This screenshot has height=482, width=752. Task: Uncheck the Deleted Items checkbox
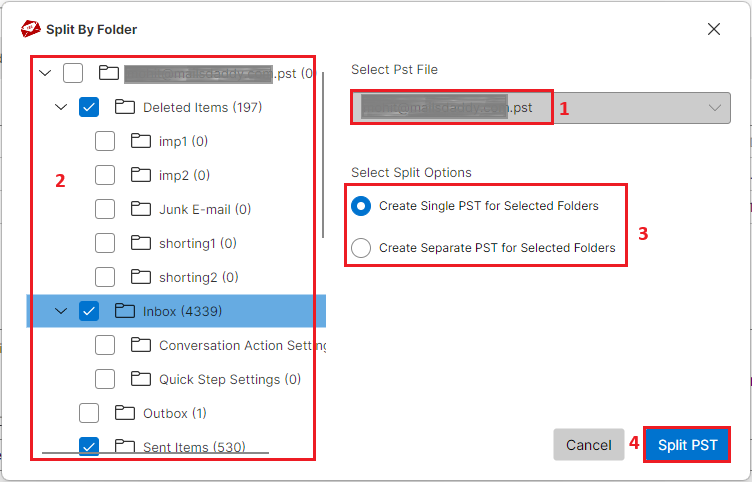pos(89,107)
